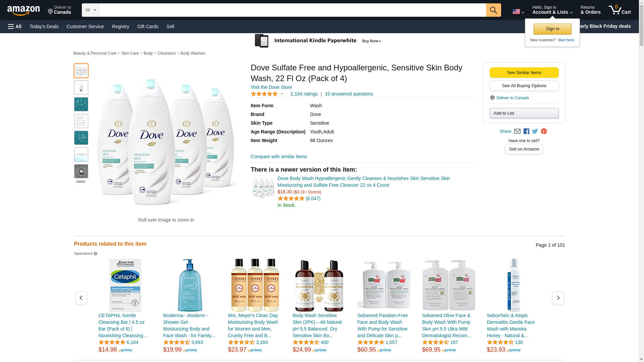Share product on Twitter

point(535,131)
